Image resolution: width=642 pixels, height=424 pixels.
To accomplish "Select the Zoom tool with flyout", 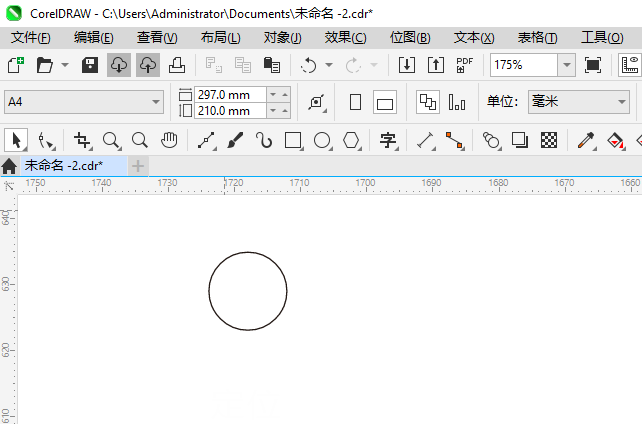I will coord(111,141).
